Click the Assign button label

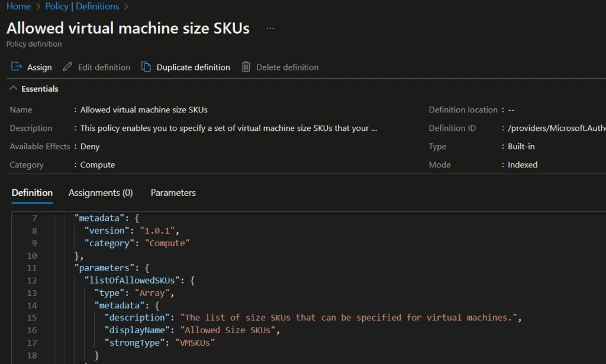(x=40, y=67)
